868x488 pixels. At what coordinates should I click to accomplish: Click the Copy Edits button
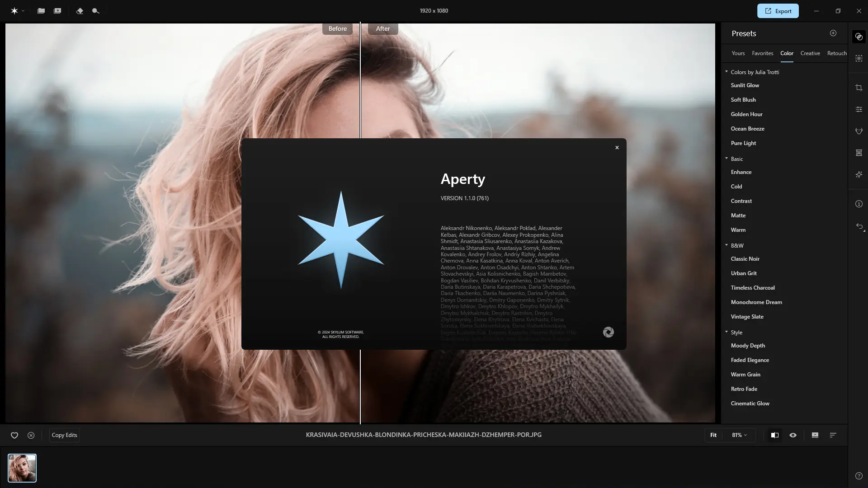[64, 435]
